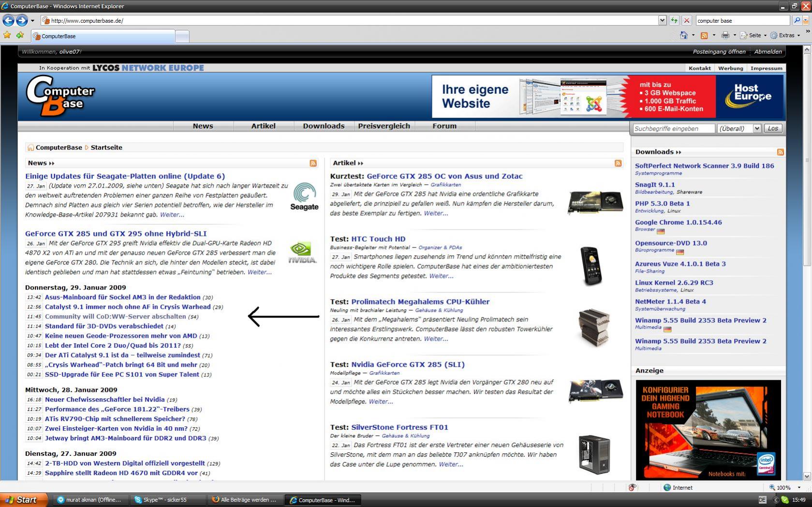Open the Extras menu
Viewport: 812px width, 507px height.
(785, 35)
